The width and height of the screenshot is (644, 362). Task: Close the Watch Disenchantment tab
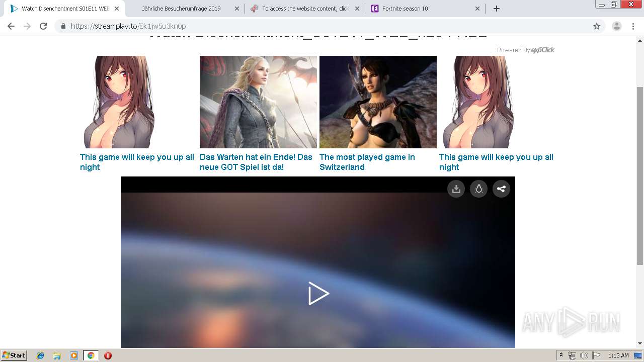[x=117, y=9]
